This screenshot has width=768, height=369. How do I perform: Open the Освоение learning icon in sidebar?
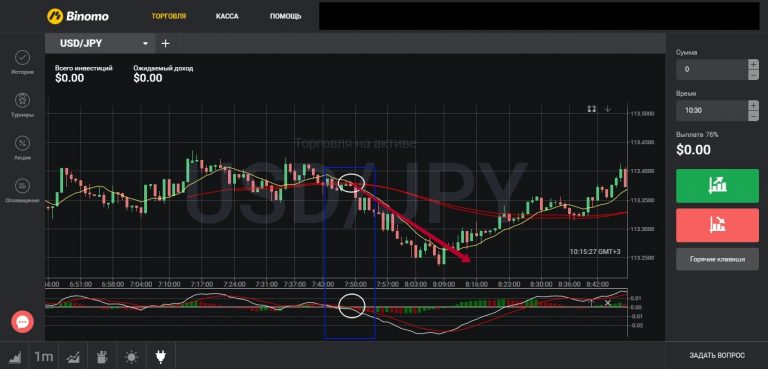22,186
